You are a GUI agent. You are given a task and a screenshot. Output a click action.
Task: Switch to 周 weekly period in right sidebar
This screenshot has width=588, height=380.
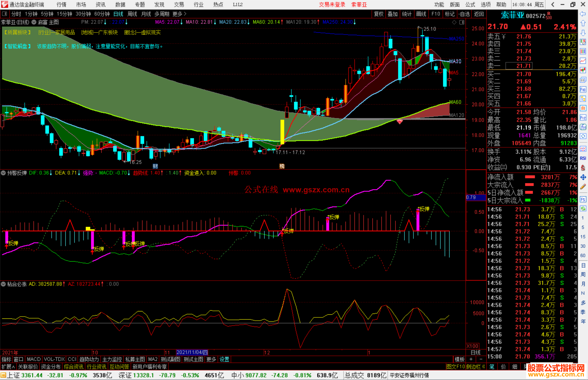coord(583,275)
